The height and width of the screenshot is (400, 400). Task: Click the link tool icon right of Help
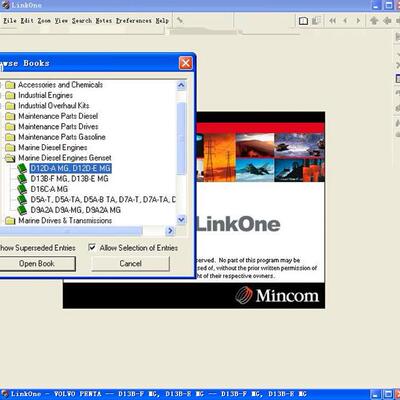pos(180,21)
